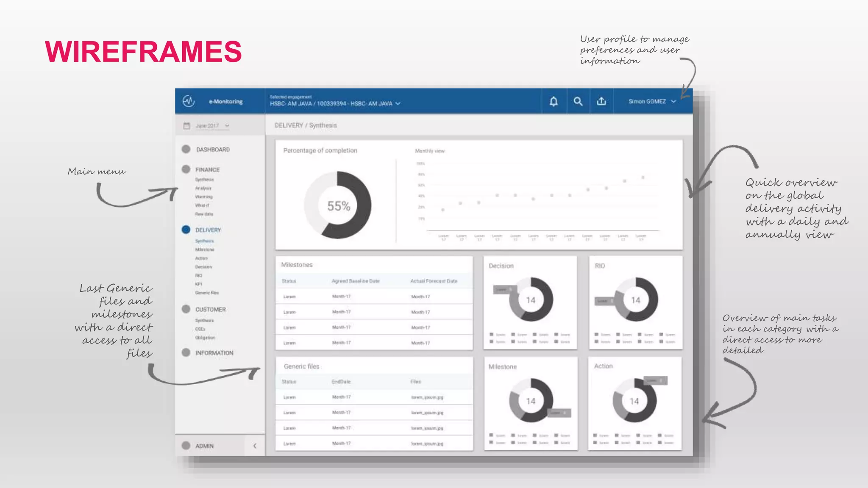This screenshot has height=488, width=868.
Task: Open the June 2017 date dropdown
Action: coord(212,126)
